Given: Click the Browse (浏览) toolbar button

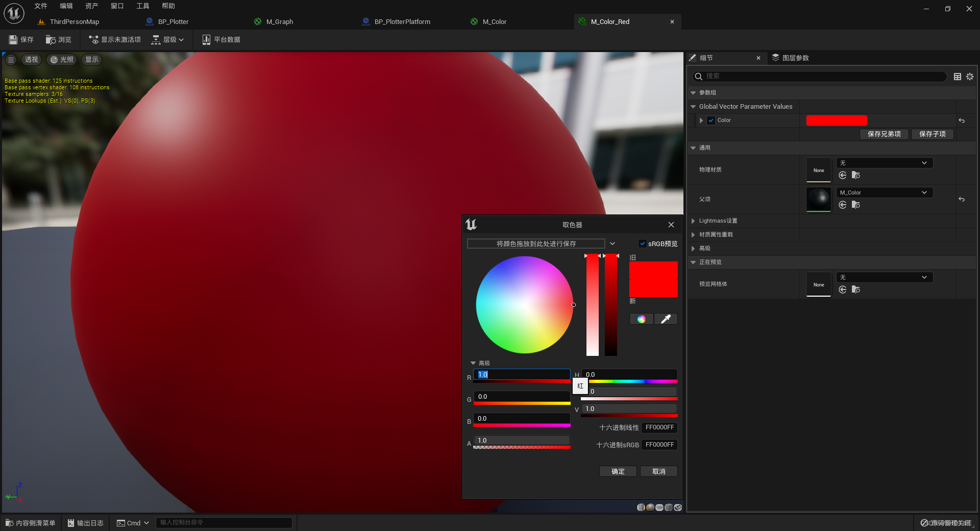Looking at the screenshot, I should point(59,39).
